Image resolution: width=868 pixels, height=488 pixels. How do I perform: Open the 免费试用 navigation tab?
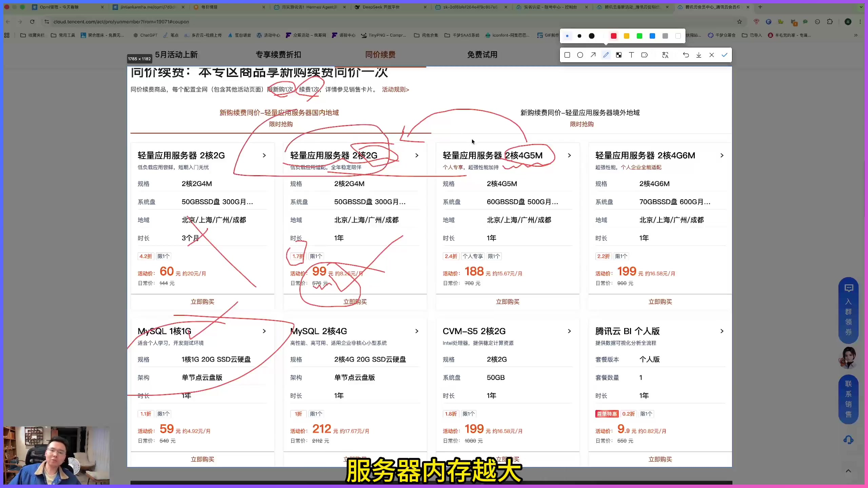(x=482, y=55)
